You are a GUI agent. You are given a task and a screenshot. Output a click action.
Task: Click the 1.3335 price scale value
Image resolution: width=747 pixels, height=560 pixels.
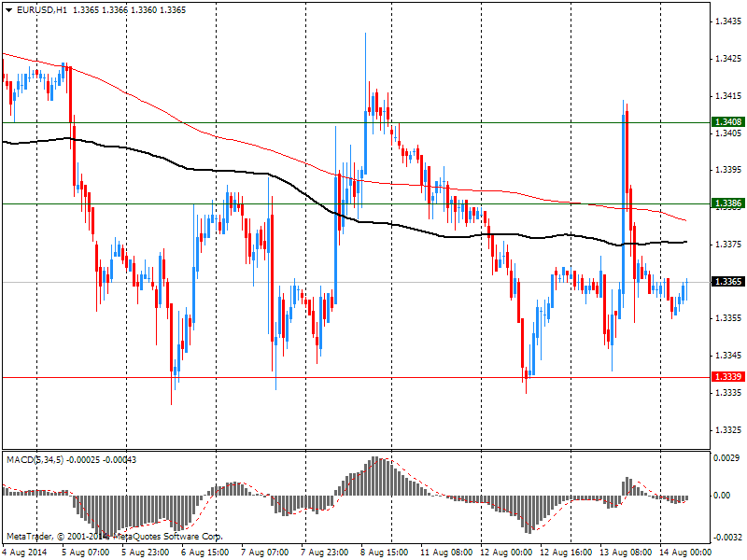tap(728, 393)
